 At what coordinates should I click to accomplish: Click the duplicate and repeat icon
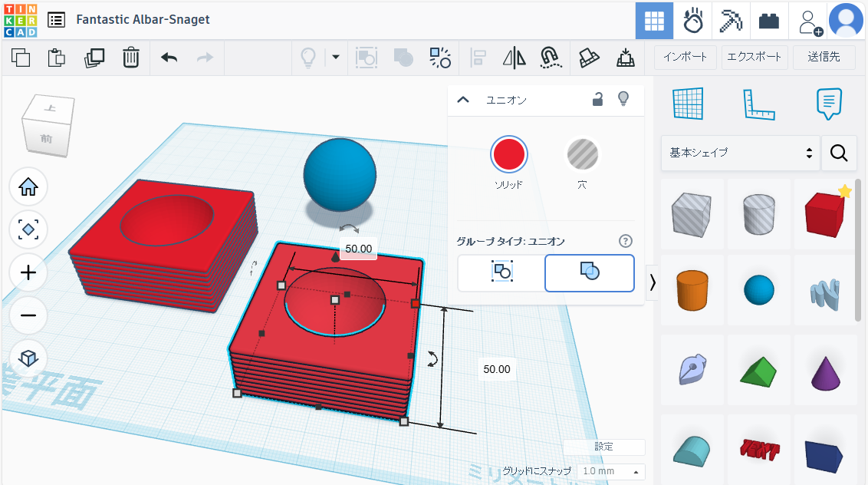pos(95,58)
